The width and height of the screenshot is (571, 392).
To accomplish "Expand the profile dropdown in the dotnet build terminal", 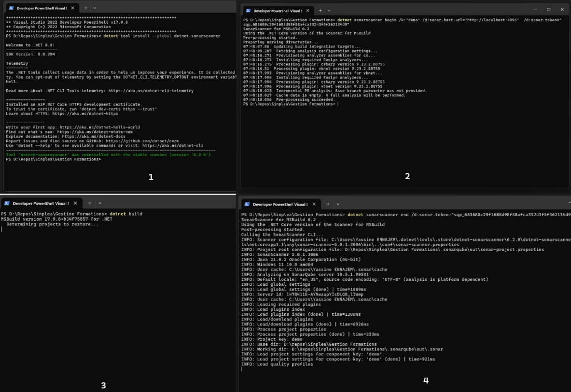I will click(99, 203).
